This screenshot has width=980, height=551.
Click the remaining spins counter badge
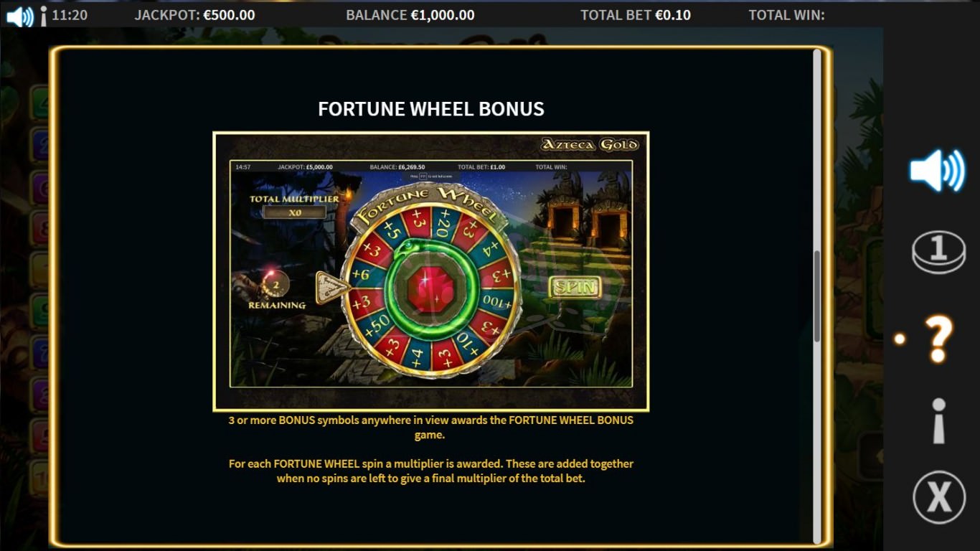click(275, 285)
